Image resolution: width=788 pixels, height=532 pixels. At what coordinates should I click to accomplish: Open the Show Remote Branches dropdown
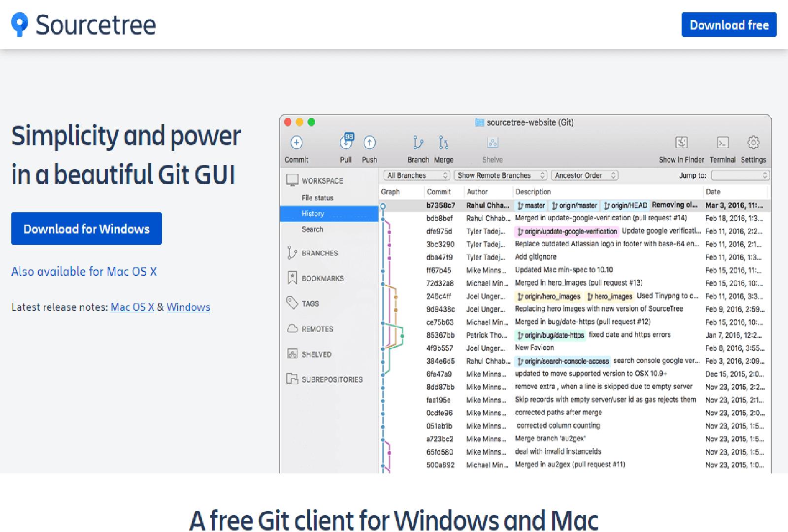[x=499, y=175]
